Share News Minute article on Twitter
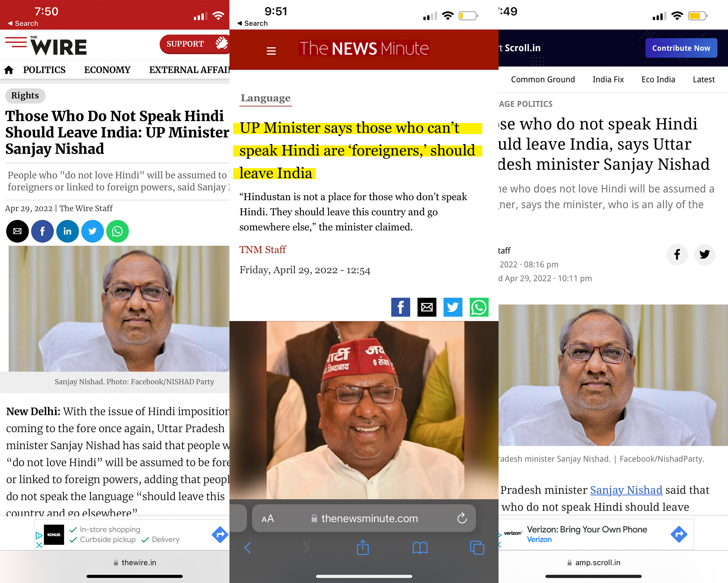Viewport: 728px width, 583px height. [452, 307]
